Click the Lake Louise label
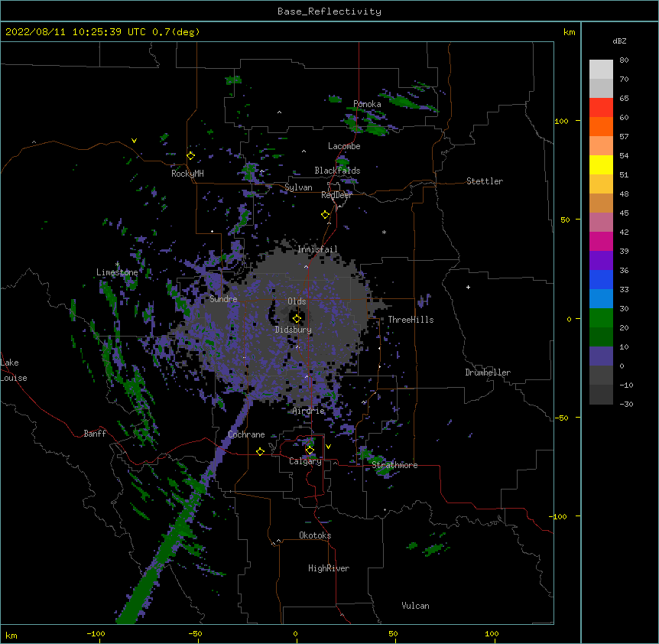The width and height of the screenshot is (659, 644). (x=14, y=370)
